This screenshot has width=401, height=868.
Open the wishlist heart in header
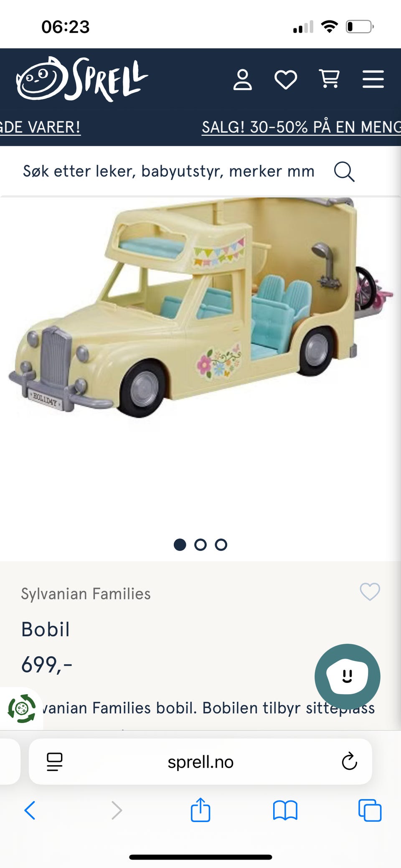[x=286, y=79]
